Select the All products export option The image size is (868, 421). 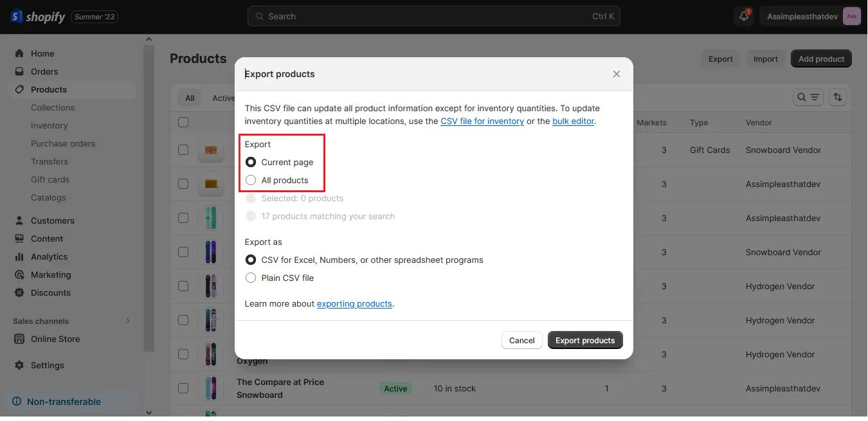tap(251, 180)
